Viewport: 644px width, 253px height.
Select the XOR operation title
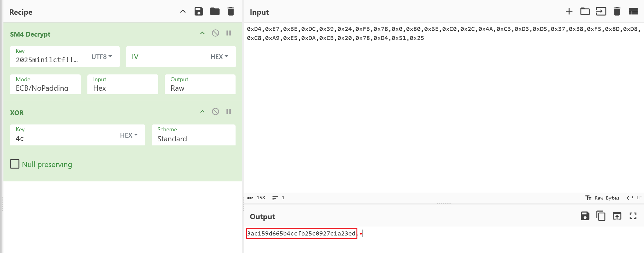coord(17,113)
